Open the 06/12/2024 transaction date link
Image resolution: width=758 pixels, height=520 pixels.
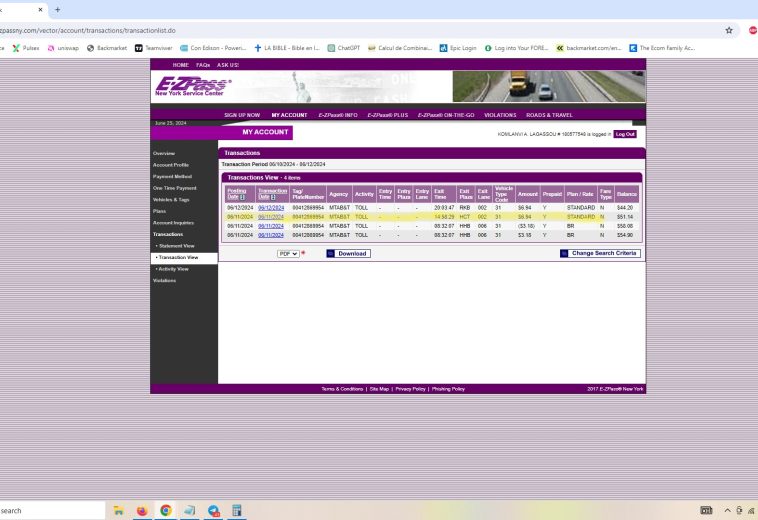pyautogui.click(x=270, y=208)
